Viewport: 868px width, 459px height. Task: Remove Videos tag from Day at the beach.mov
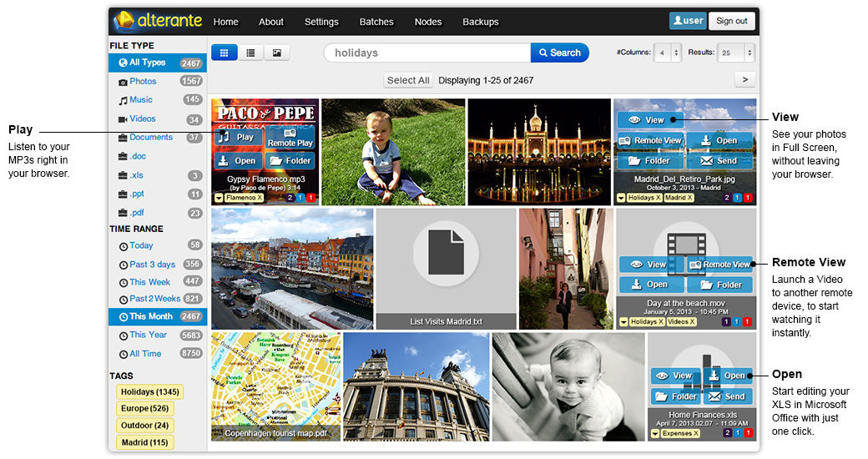tap(693, 321)
